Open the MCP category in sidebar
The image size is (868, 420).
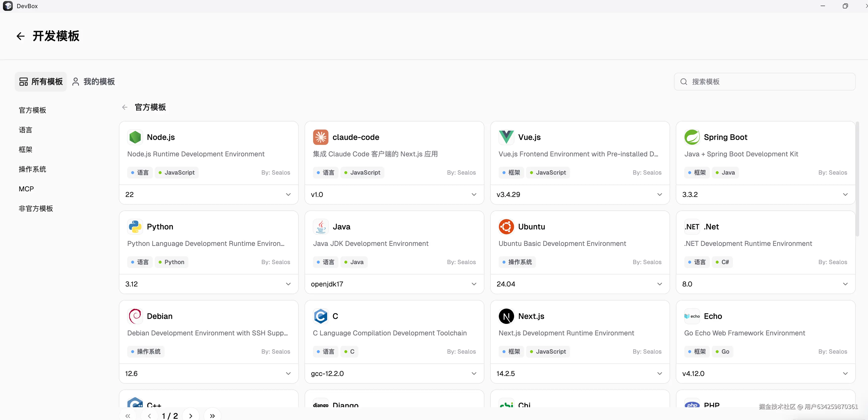[x=26, y=189]
